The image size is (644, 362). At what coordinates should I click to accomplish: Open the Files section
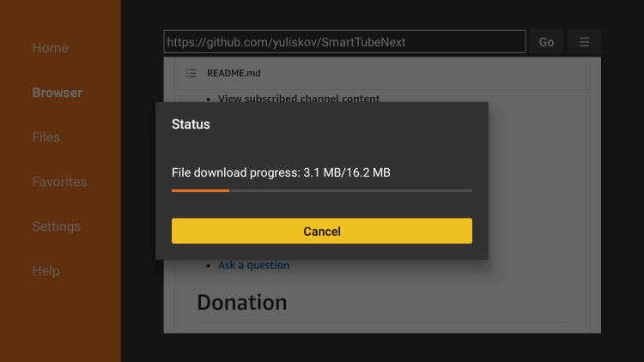[x=46, y=137]
